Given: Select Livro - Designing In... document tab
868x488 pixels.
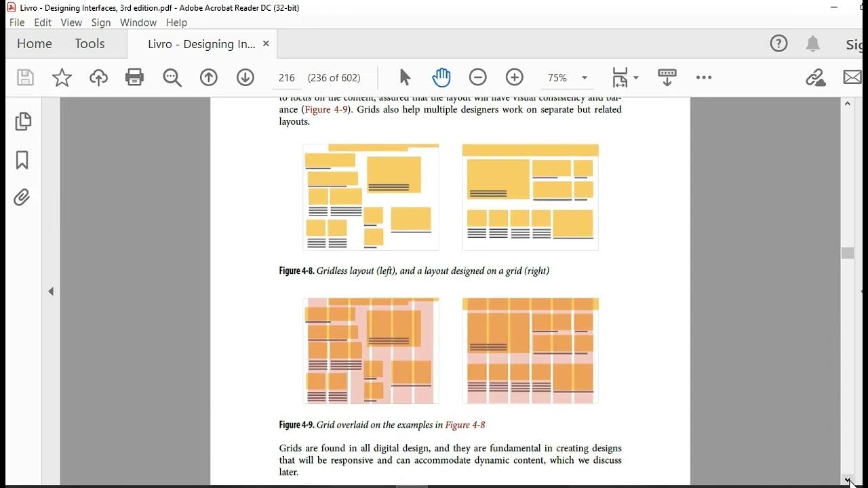Looking at the screenshot, I should (201, 44).
